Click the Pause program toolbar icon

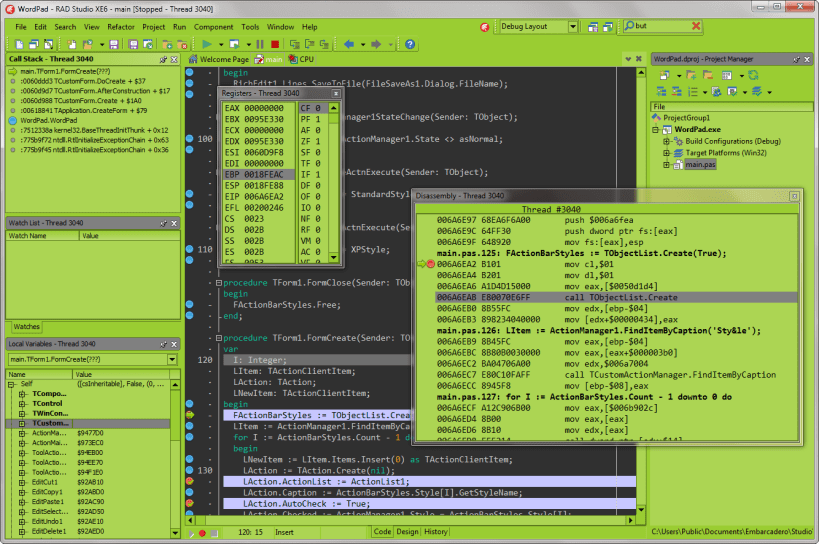[260, 44]
